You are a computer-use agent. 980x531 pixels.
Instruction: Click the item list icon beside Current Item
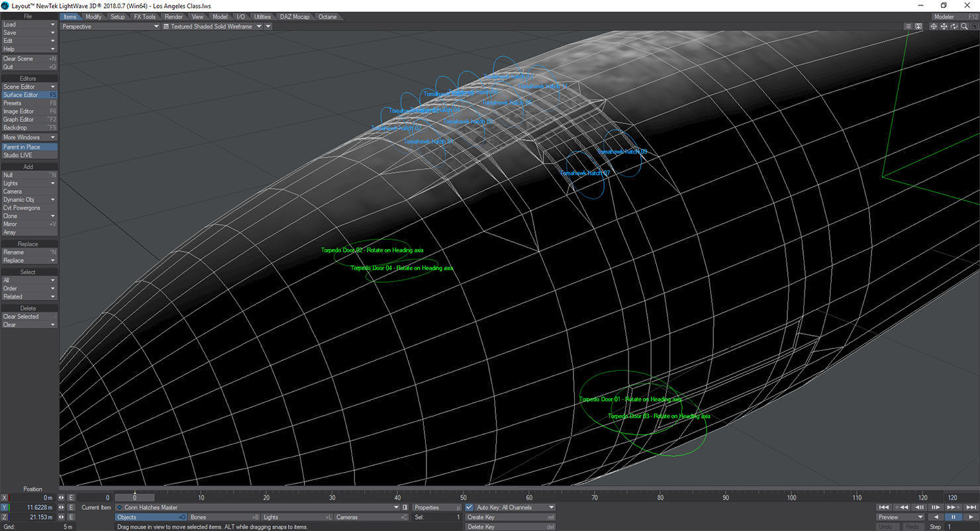(405, 508)
